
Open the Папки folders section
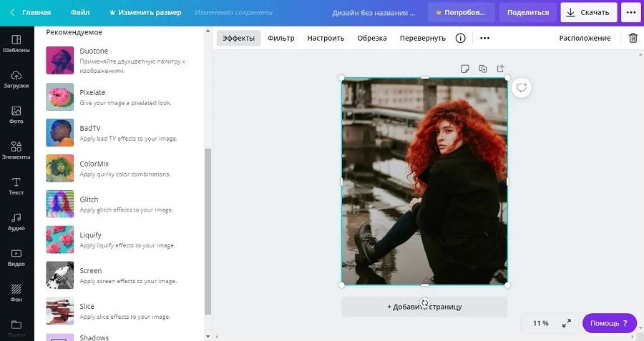pos(16,329)
